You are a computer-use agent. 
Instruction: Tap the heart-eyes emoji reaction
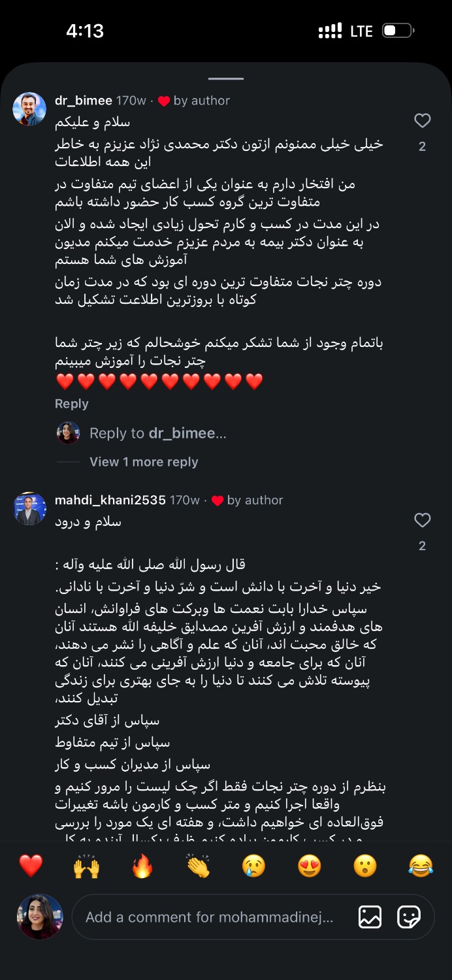coord(310,866)
